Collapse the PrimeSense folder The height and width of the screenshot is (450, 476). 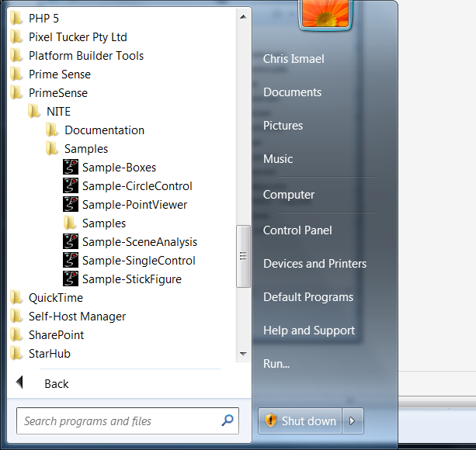coord(57,93)
